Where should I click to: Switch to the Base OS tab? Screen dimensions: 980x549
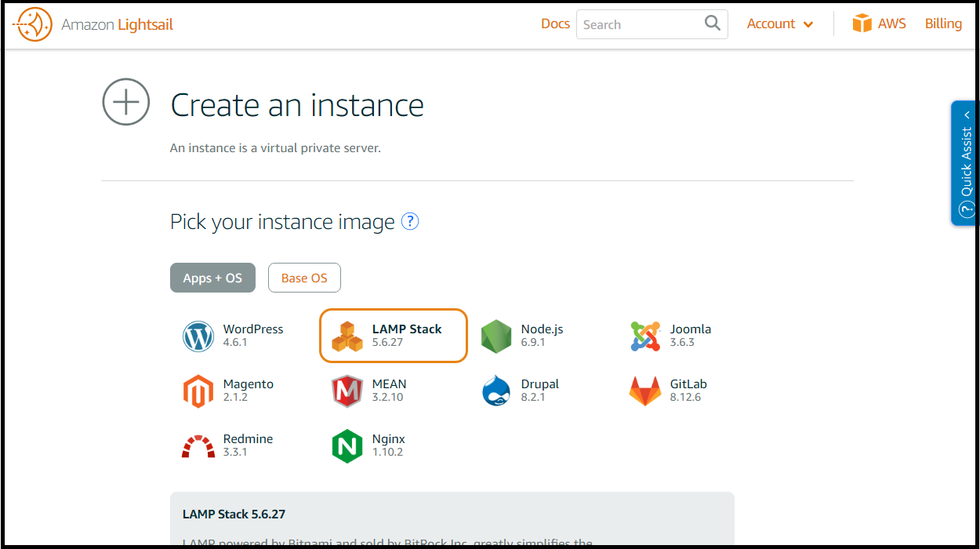304,278
